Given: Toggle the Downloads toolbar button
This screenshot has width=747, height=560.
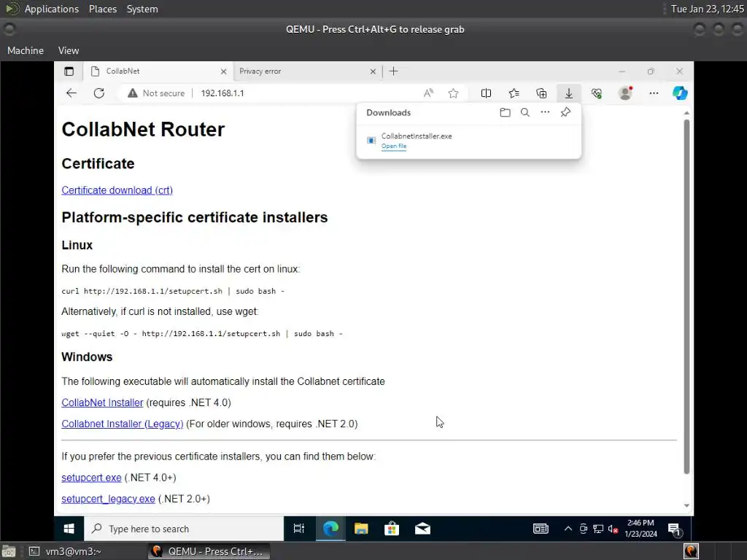Looking at the screenshot, I should [569, 93].
